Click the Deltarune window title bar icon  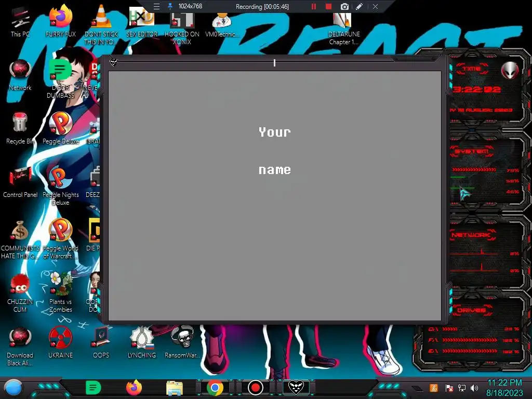113,62
